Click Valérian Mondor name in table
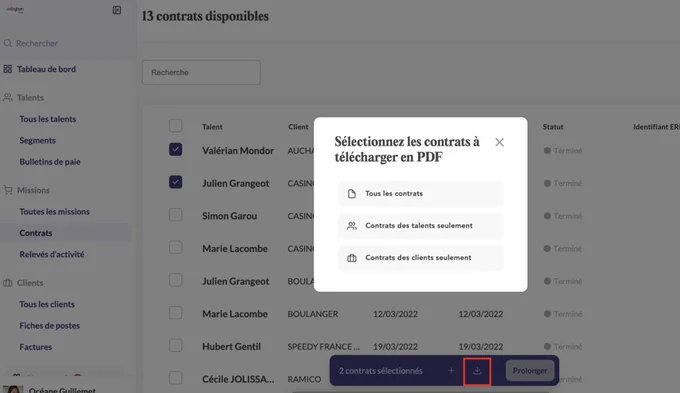This screenshot has height=393, width=680. [238, 151]
